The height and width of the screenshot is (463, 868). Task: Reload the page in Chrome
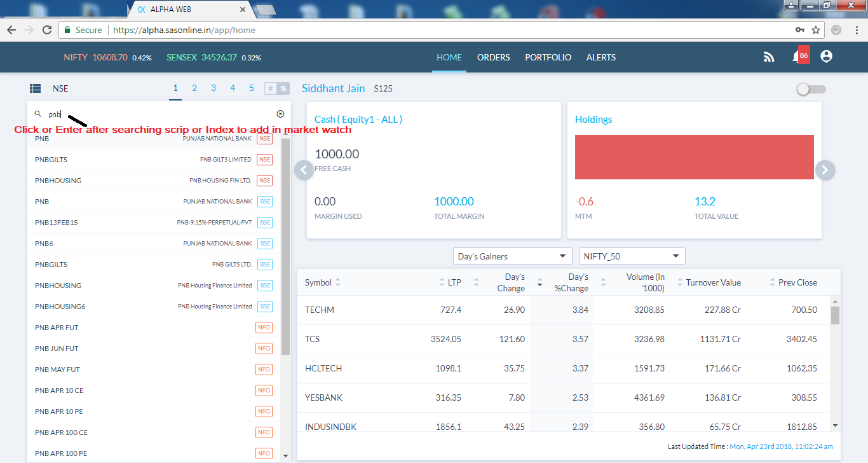(x=47, y=30)
